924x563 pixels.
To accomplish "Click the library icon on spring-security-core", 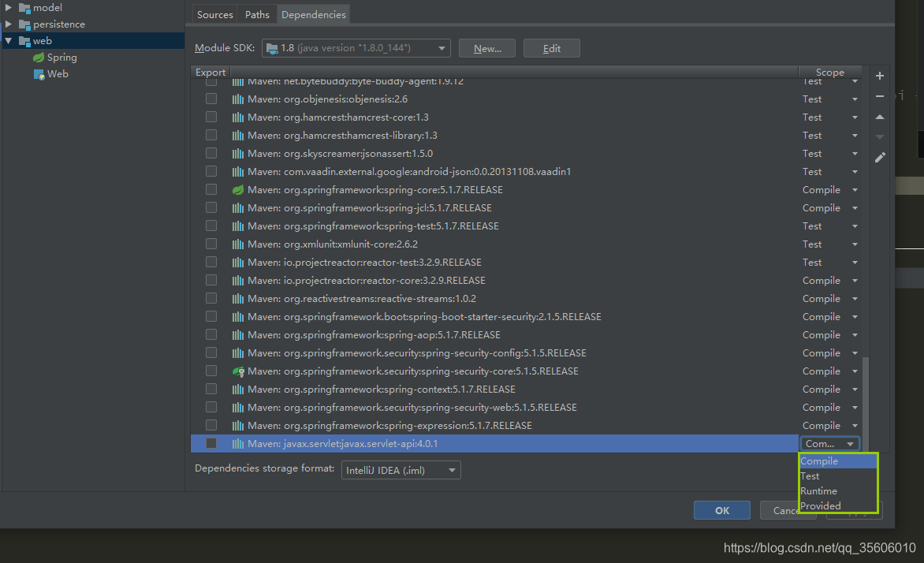I will 238,371.
